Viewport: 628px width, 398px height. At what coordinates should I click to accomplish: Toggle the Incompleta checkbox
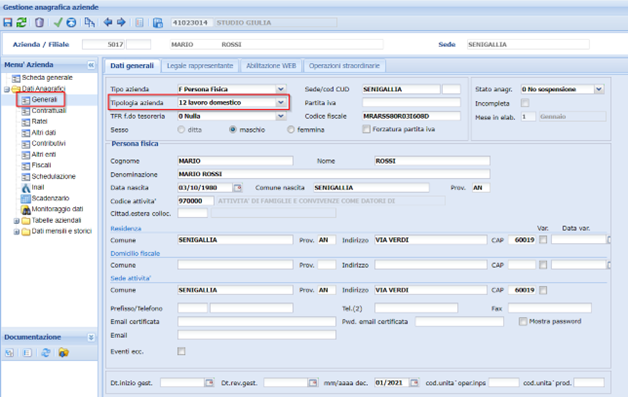(525, 103)
